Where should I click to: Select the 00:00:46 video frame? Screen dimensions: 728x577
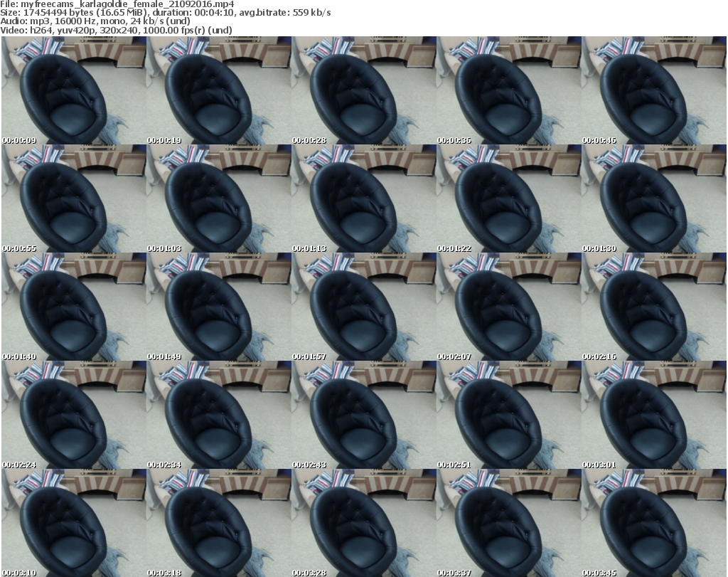[654, 90]
